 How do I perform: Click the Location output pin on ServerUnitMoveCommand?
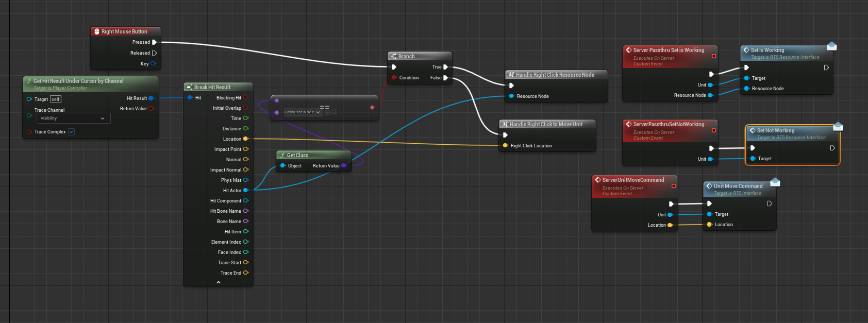[670, 225]
